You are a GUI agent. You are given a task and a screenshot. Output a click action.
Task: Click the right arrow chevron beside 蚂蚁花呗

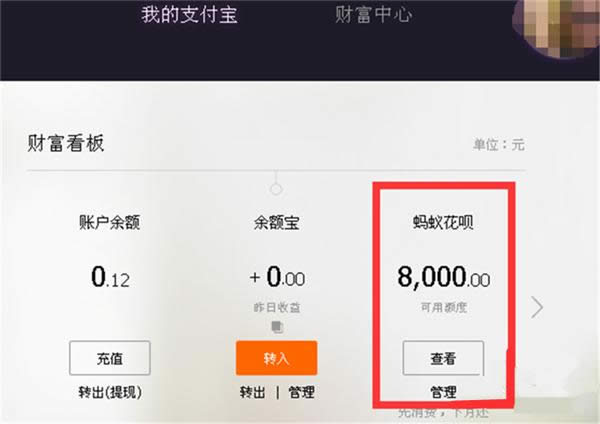[x=537, y=307]
